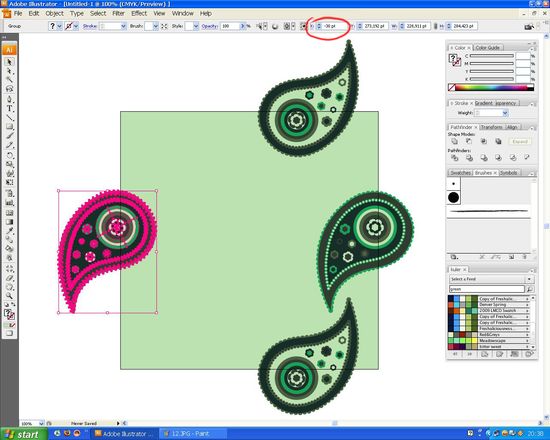
Task: Select the Pen tool
Action: click(x=9, y=99)
